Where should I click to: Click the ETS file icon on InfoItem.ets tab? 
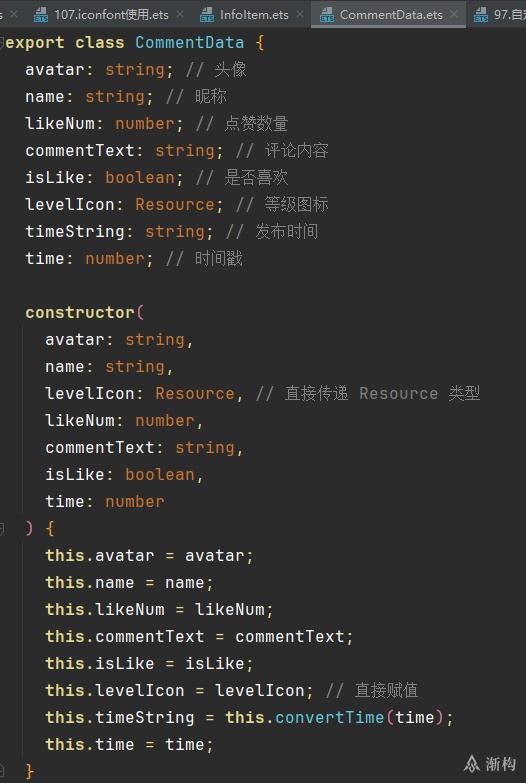207,15
